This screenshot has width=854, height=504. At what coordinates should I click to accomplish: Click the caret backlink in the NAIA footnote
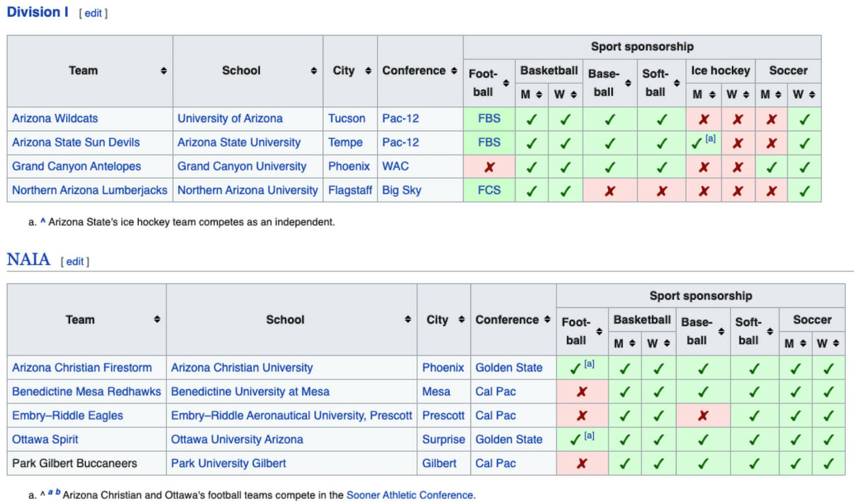42,495
